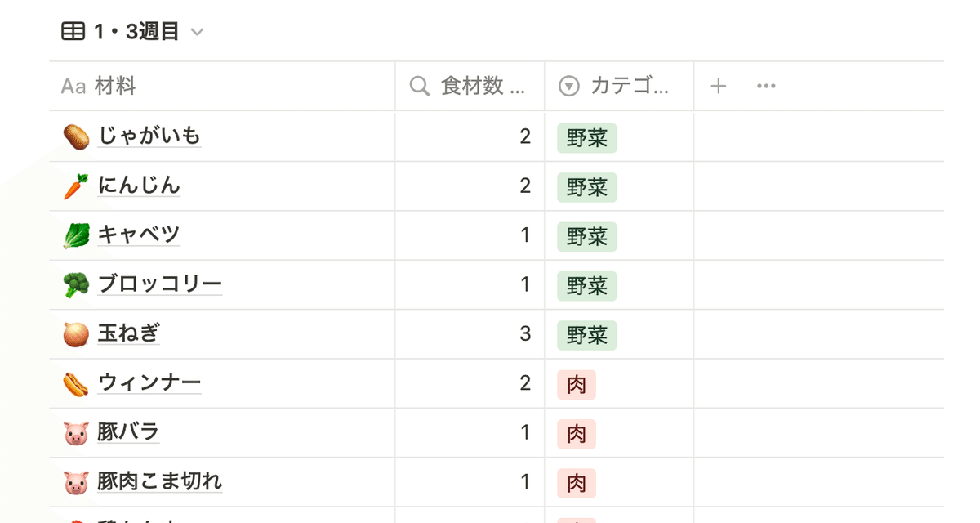Click the broccoli icon beside ブロッコリー

[x=76, y=285]
